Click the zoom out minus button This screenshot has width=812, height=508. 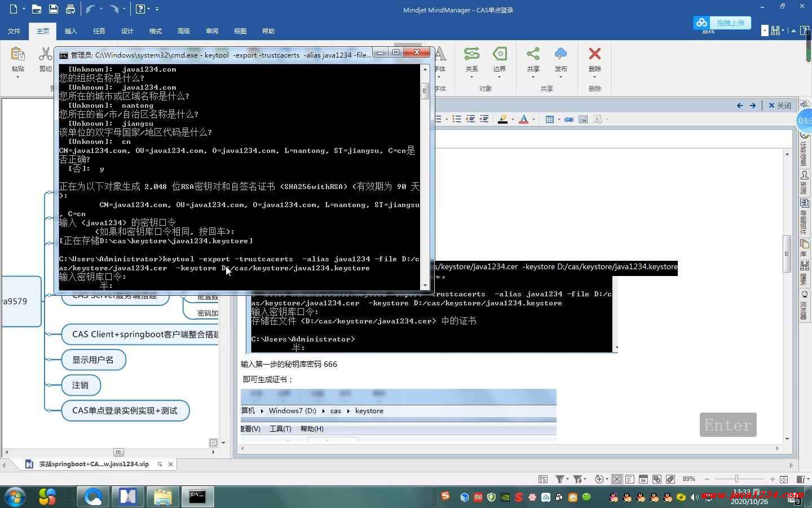click(707, 479)
